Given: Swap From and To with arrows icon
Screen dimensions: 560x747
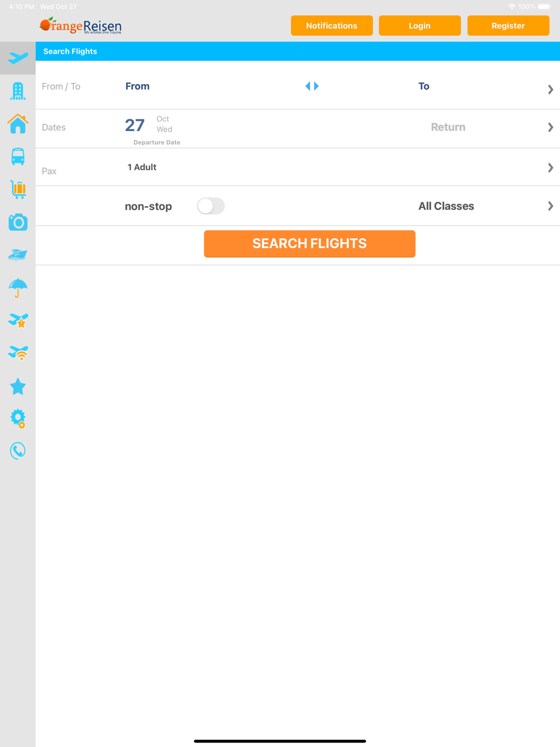Looking at the screenshot, I should 312,86.
